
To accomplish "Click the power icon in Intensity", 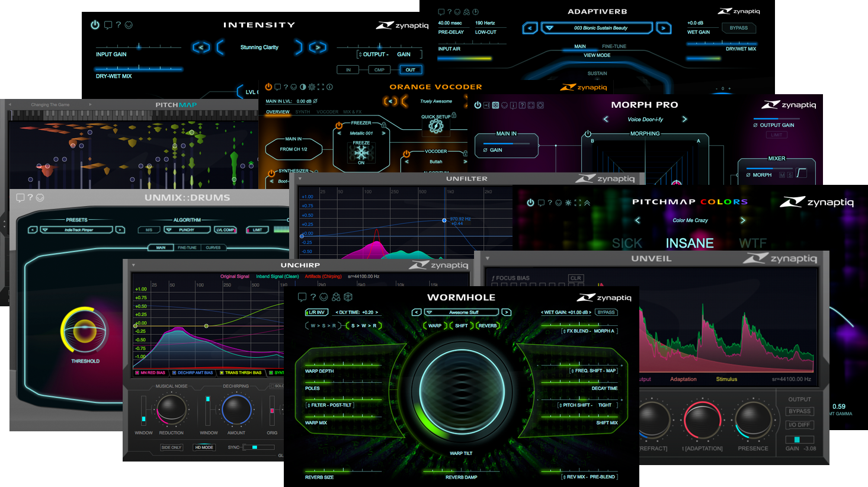I will point(95,25).
